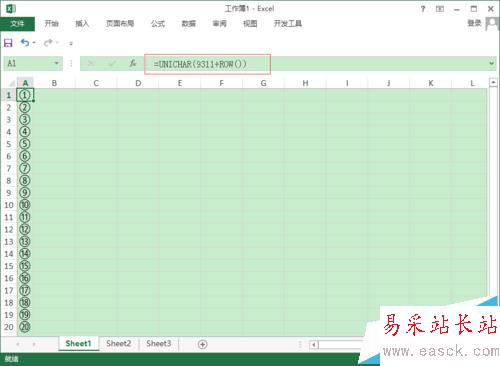500x366 pixels.
Task: Click the horizontal scrollbar left arrow
Action: coord(314,345)
